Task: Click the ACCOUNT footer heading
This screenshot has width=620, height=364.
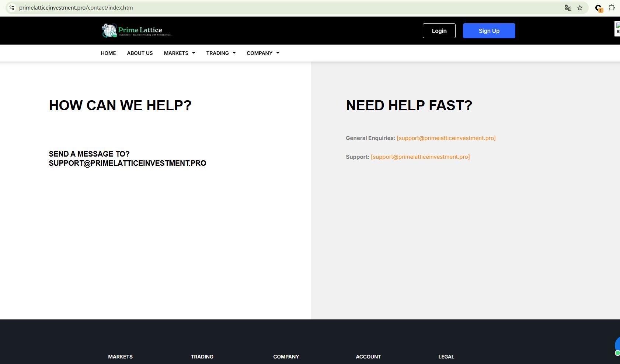Action: [x=368, y=357]
